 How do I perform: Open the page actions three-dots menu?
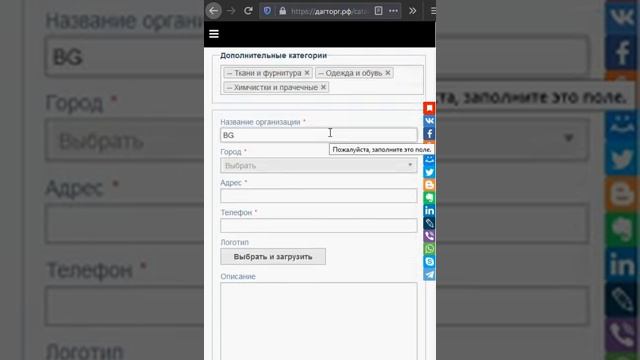pos(393,11)
